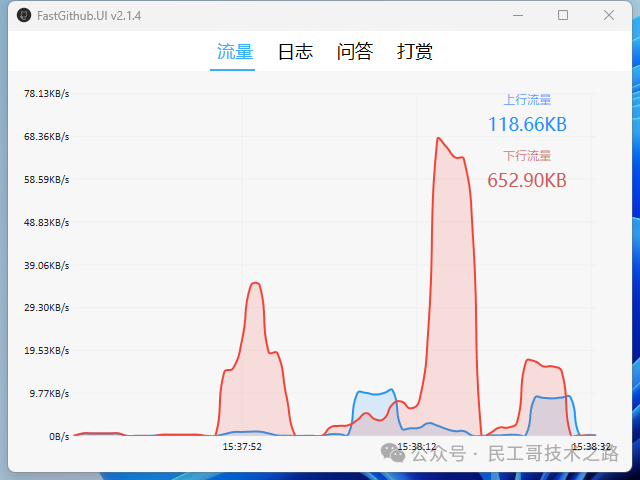Click the 9.77KB/s axis label

(49, 393)
